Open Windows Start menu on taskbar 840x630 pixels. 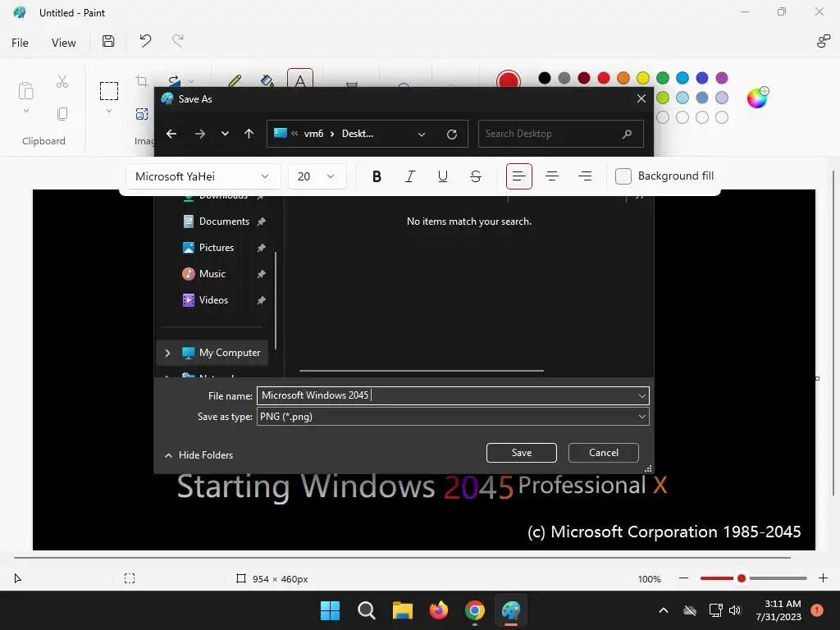click(330, 610)
